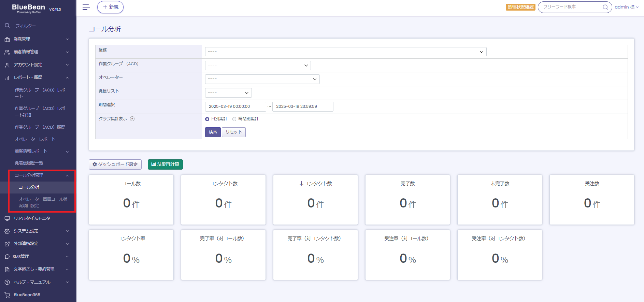Open the オペレーター dropdown
The height and width of the screenshot is (302, 644).
pos(262,79)
